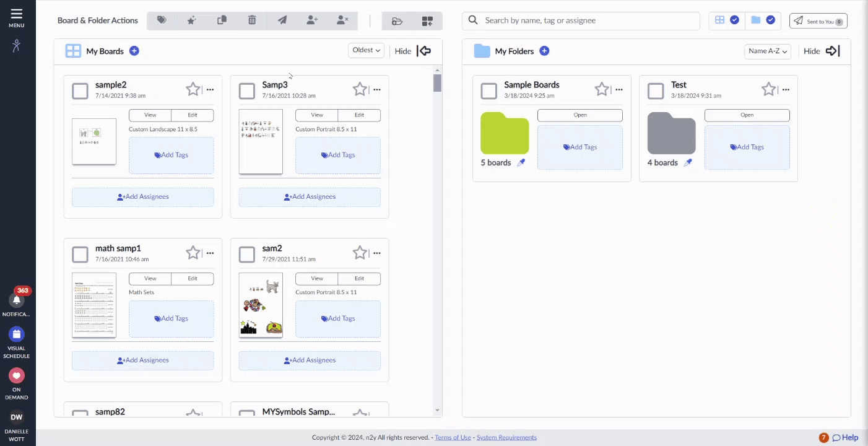Click the add assignee person-plus toolbar icon
Viewport: 868px width, 446px height.
[312, 20]
